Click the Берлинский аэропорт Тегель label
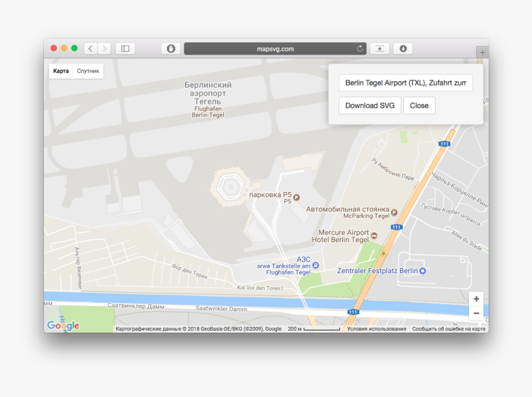The image size is (532, 397). pos(208,93)
